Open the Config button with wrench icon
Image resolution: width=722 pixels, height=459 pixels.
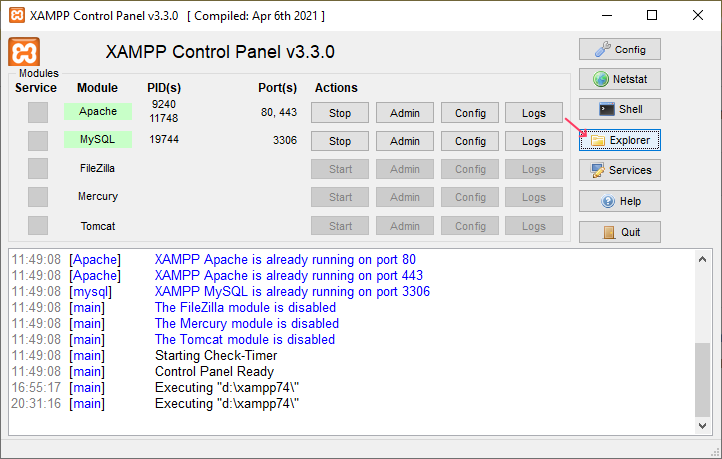tap(620, 49)
